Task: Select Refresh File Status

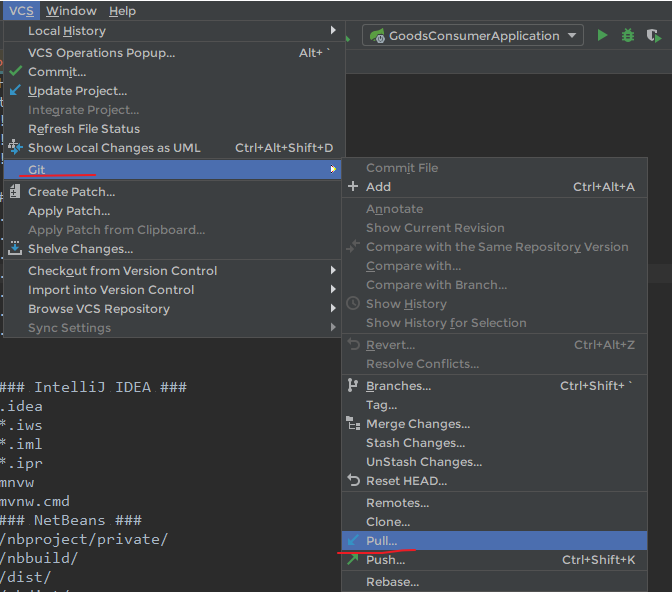Action: [x=172, y=129]
